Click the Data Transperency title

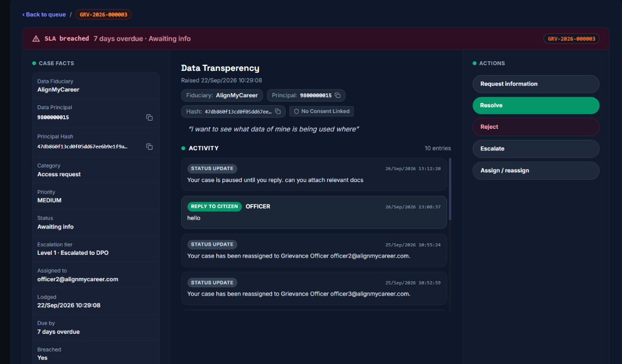220,68
